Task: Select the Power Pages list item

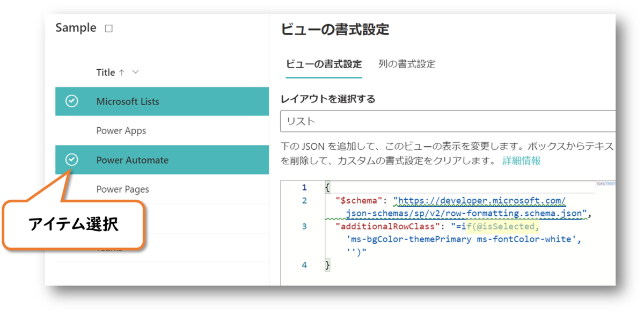Action: (x=122, y=189)
